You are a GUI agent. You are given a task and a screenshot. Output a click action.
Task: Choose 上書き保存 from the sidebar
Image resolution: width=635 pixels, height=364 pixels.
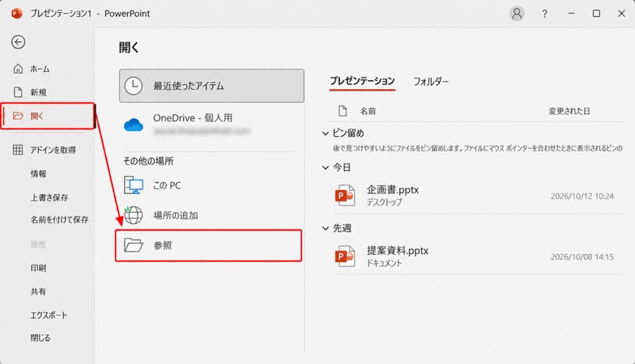point(49,197)
